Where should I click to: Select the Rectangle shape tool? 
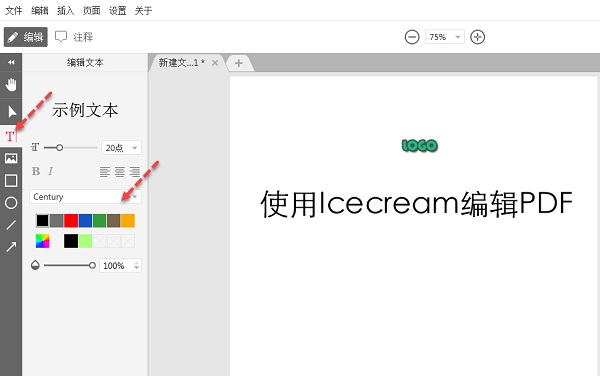[11, 181]
